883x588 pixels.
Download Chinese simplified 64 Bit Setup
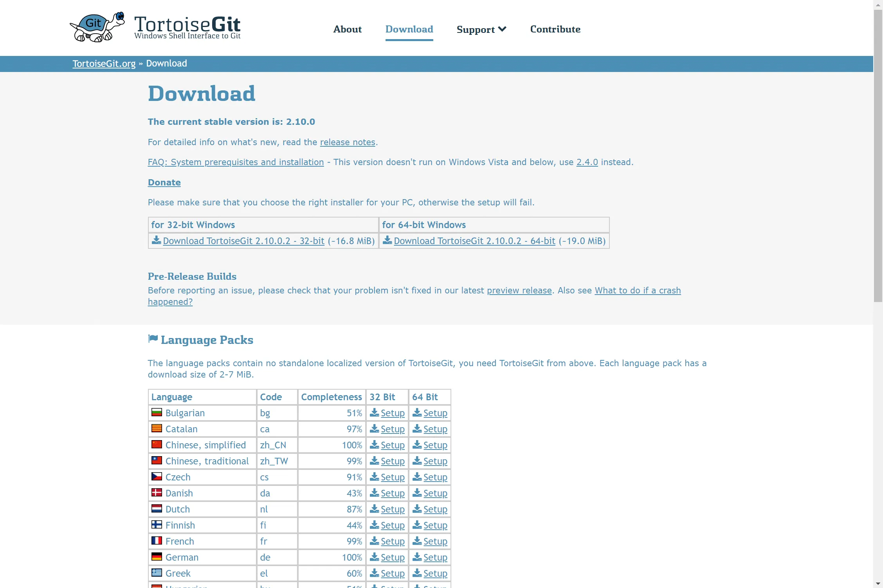click(436, 445)
